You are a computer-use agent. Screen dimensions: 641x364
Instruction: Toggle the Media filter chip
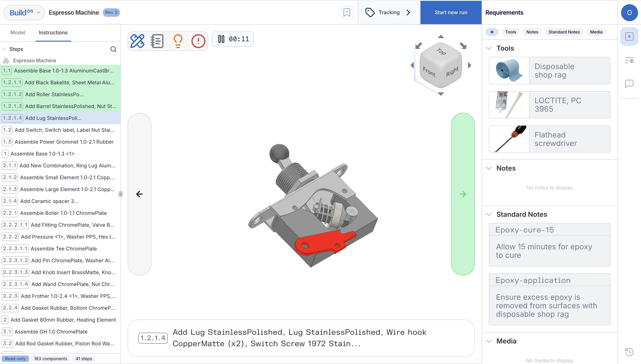click(x=596, y=32)
